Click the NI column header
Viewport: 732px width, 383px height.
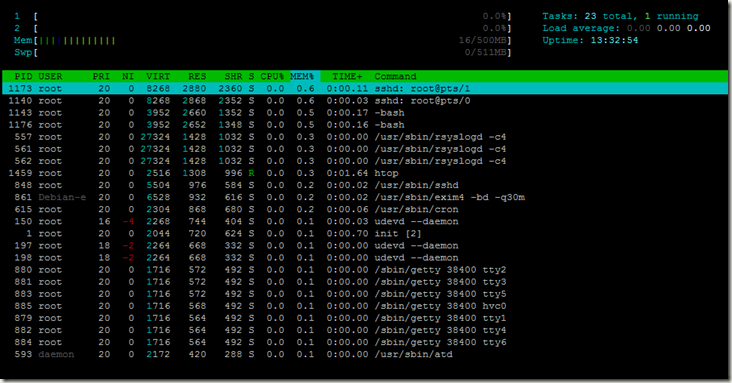(128, 76)
